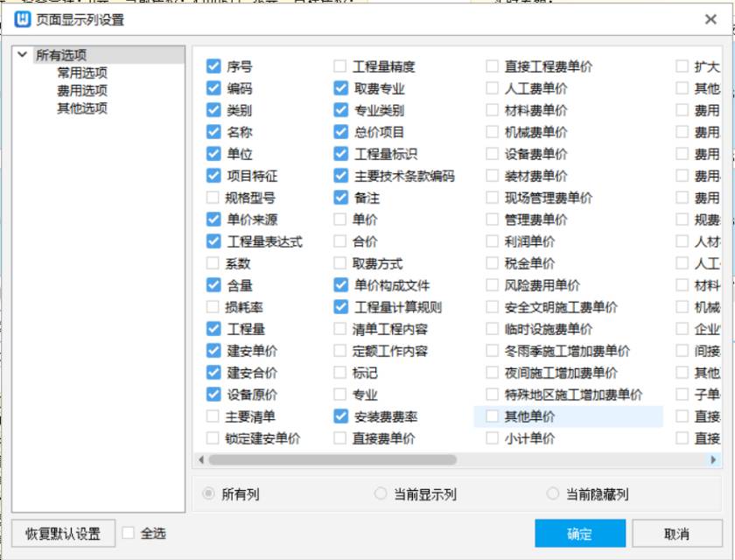Collapse the 所有选项 tree node
Viewport: 735px width, 560px height.
pos(22,54)
